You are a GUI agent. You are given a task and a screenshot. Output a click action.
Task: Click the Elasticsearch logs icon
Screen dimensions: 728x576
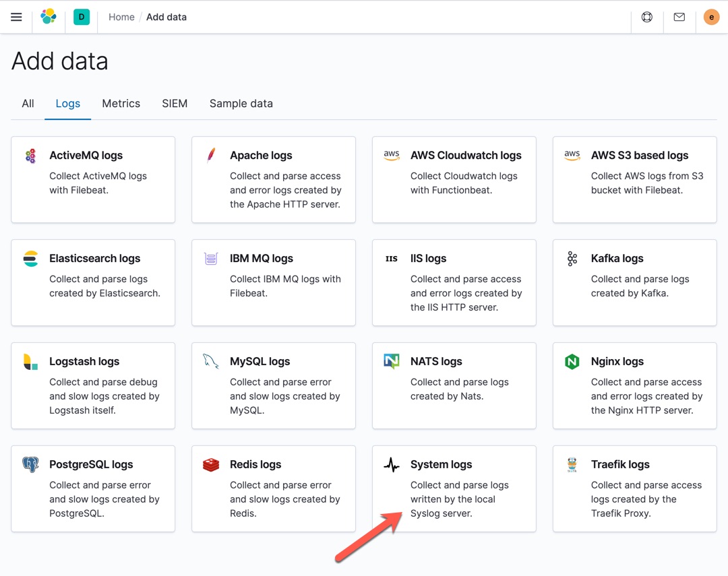[30, 259]
